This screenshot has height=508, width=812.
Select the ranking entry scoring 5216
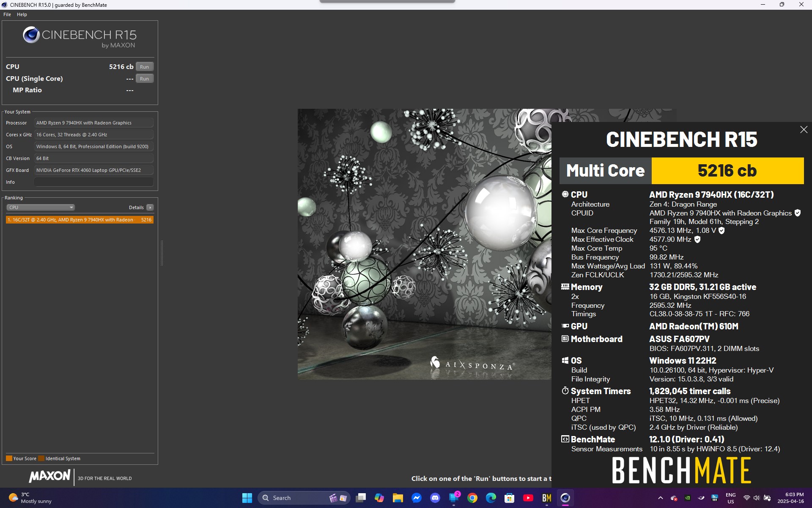tap(80, 220)
